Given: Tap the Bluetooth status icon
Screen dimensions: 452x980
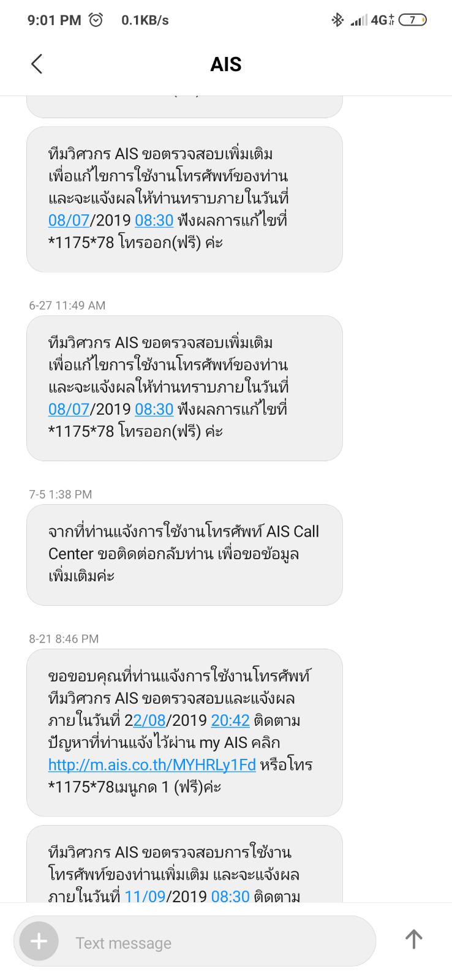Looking at the screenshot, I should (x=337, y=20).
